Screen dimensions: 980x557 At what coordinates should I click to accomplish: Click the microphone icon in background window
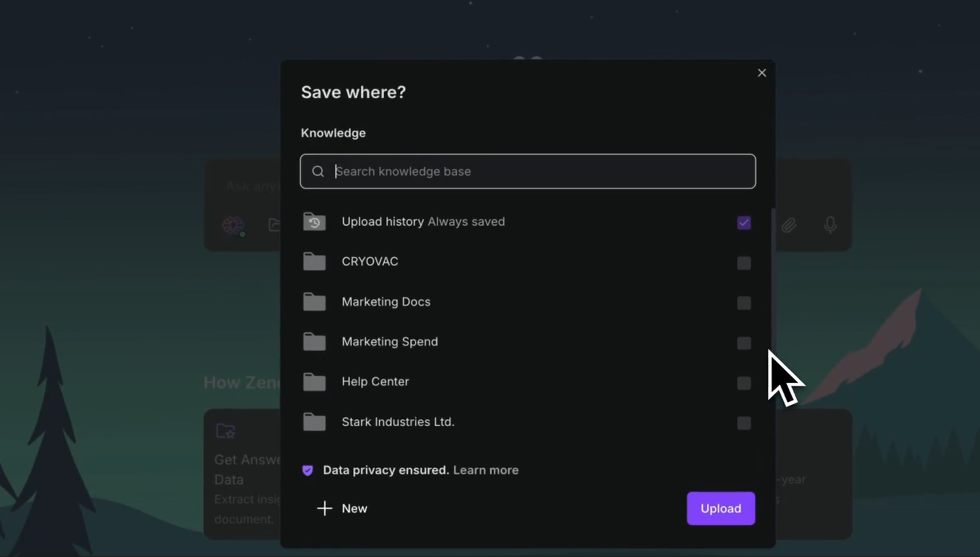[830, 225]
